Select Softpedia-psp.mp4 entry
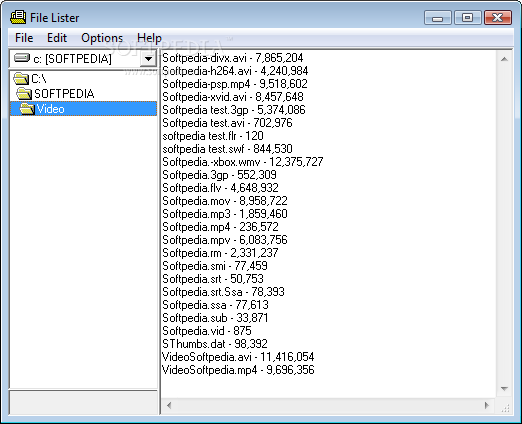This screenshot has height=424, width=522. pyautogui.click(x=235, y=84)
